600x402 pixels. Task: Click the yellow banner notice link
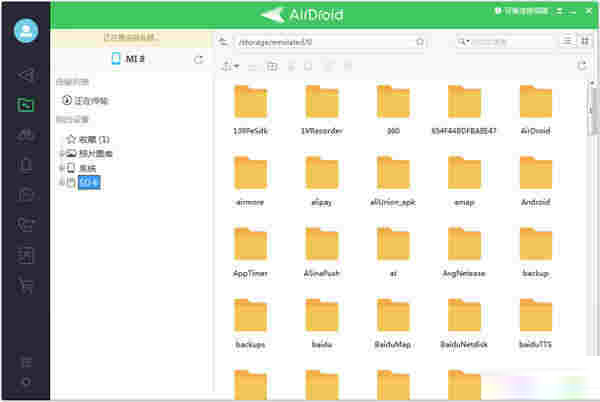click(x=131, y=37)
